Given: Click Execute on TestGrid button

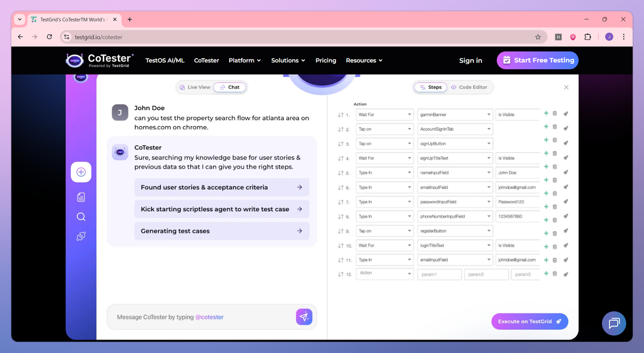Looking at the screenshot, I should point(530,321).
